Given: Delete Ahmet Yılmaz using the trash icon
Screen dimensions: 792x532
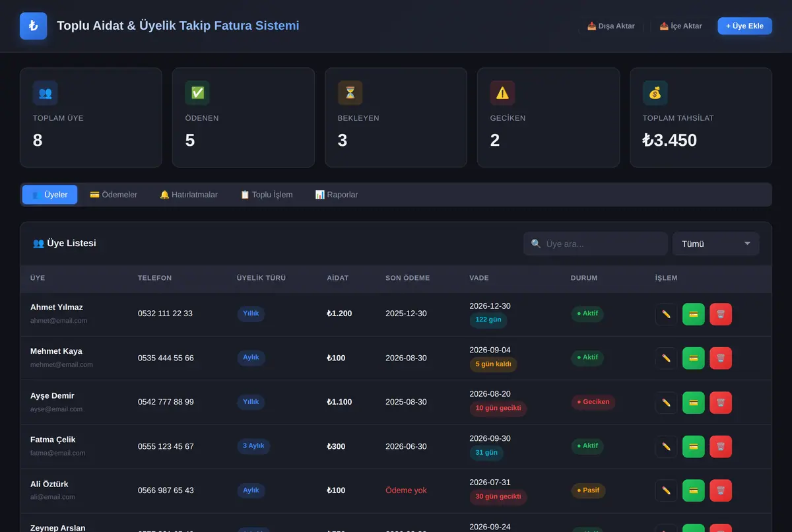Looking at the screenshot, I should pyautogui.click(x=721, y=314).
